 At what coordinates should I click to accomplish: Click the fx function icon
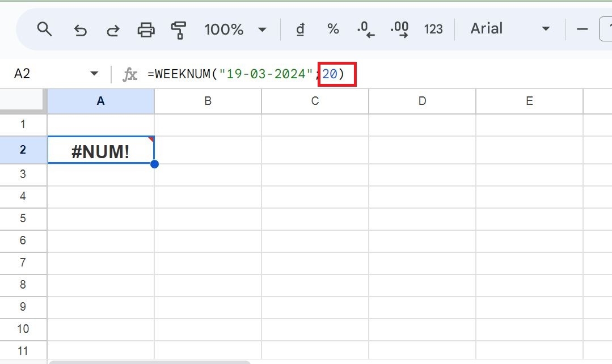[x=129, y=74]
